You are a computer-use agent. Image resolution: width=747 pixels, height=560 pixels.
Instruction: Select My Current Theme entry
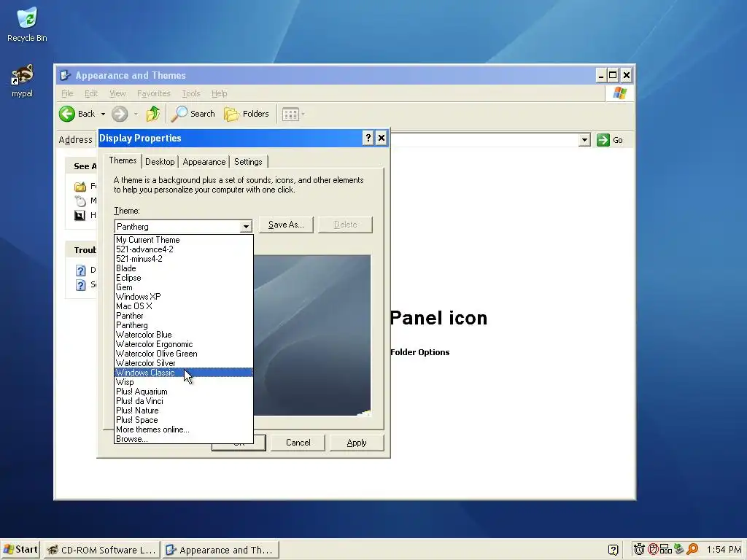tap(184, 240)
